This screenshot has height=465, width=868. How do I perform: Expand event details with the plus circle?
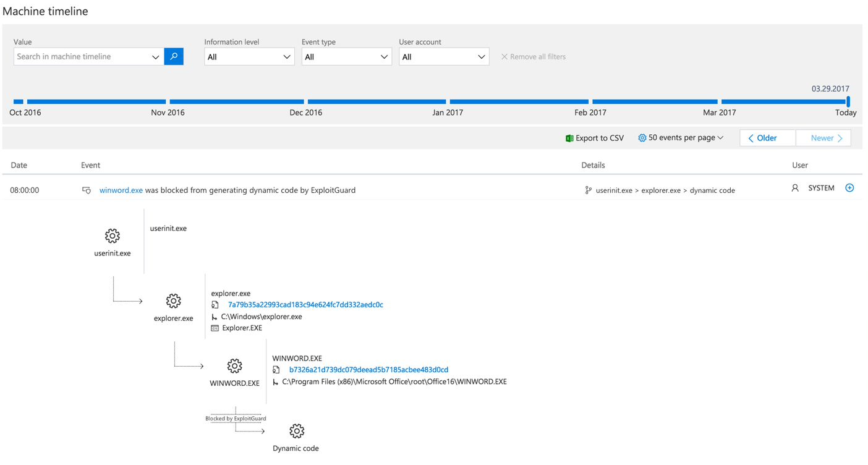point(849,187)
